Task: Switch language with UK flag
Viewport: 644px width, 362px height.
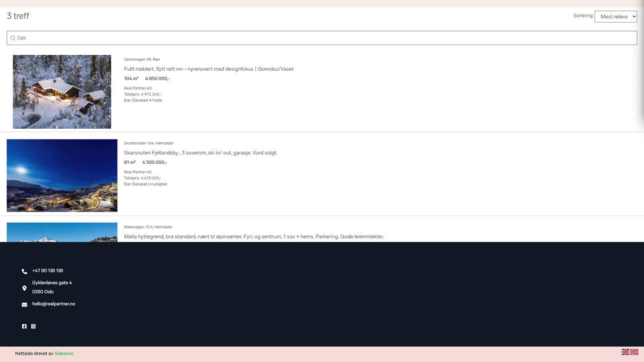Action: 625,352
